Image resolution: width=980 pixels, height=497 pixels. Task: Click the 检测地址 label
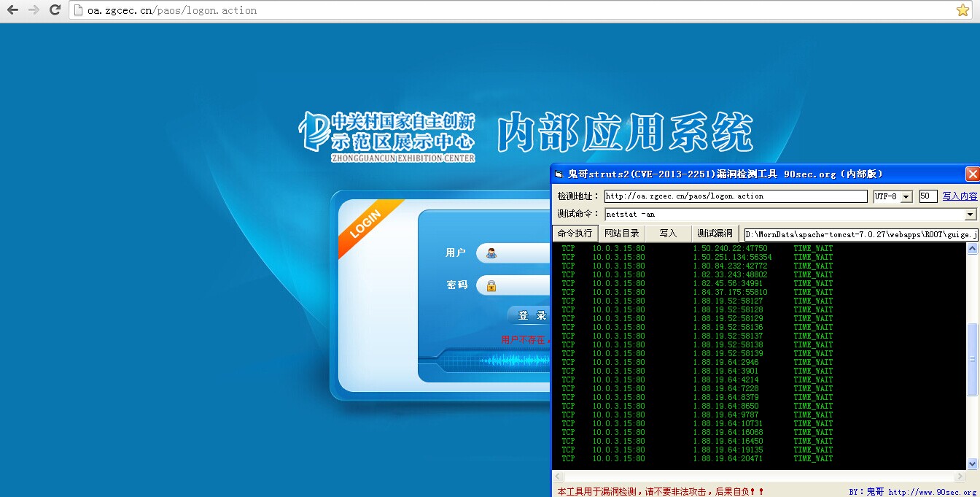point(578,196)
